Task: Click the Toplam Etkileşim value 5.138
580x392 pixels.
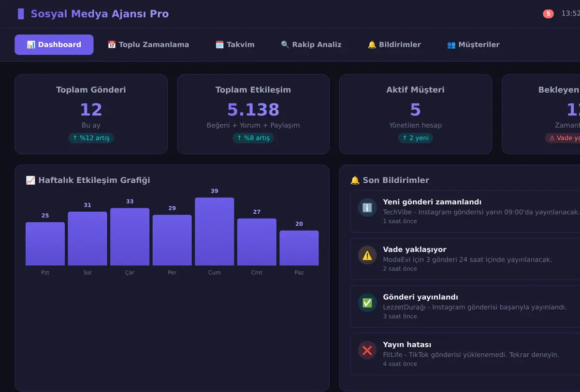Action: click(x=253, y=110)
